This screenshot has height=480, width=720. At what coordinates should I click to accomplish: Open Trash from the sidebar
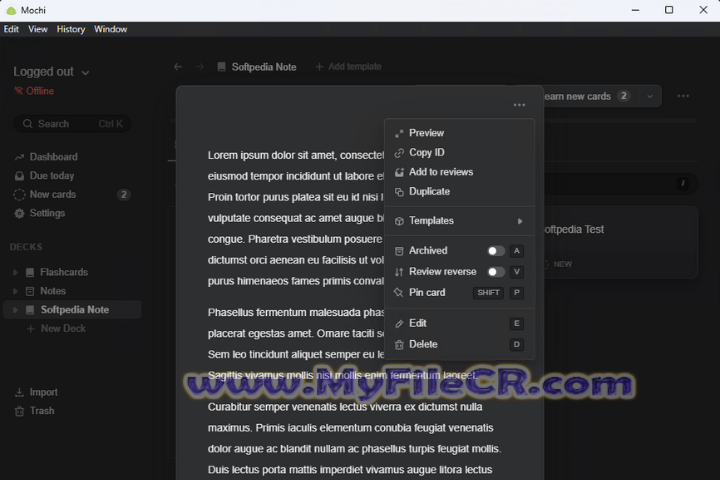point(35,411)
